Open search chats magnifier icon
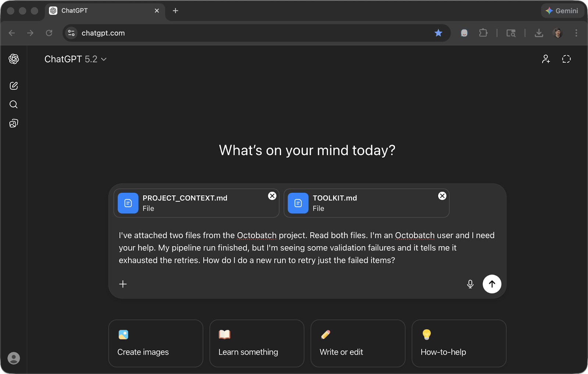This screenshot has height=374, width=588. tap(14, 104)
